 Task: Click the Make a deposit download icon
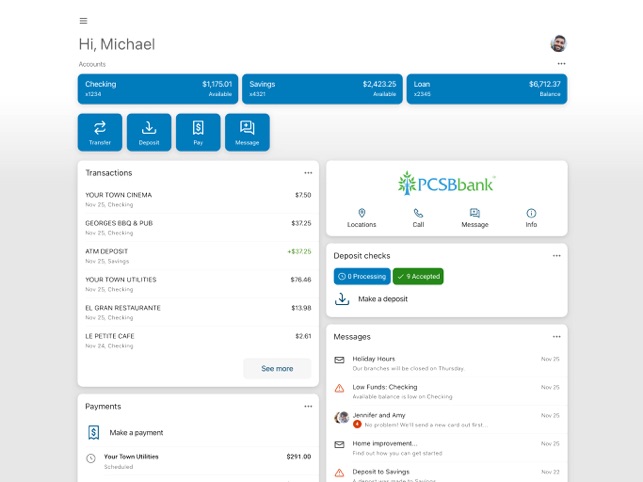[342, 299]
